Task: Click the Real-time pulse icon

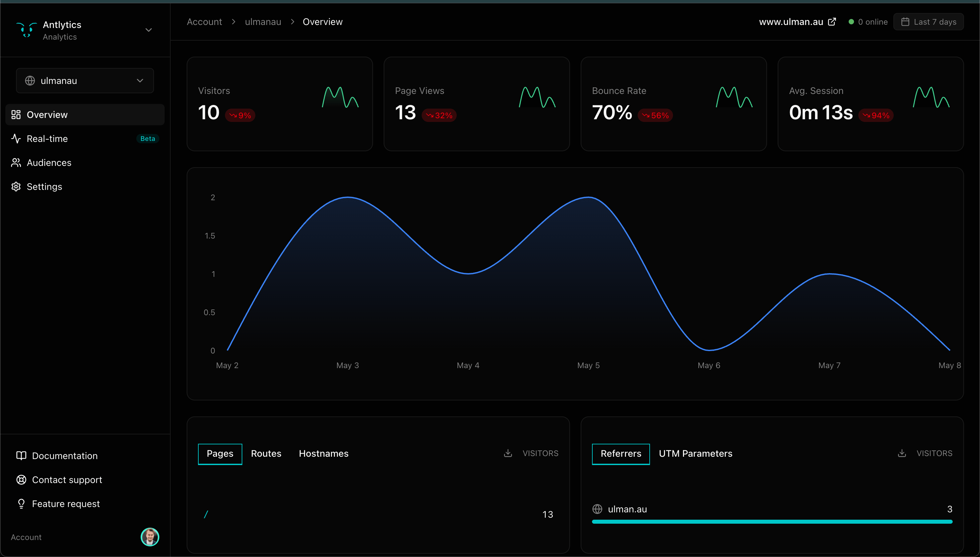Action: pyautogui.click(x=16, y=139)
